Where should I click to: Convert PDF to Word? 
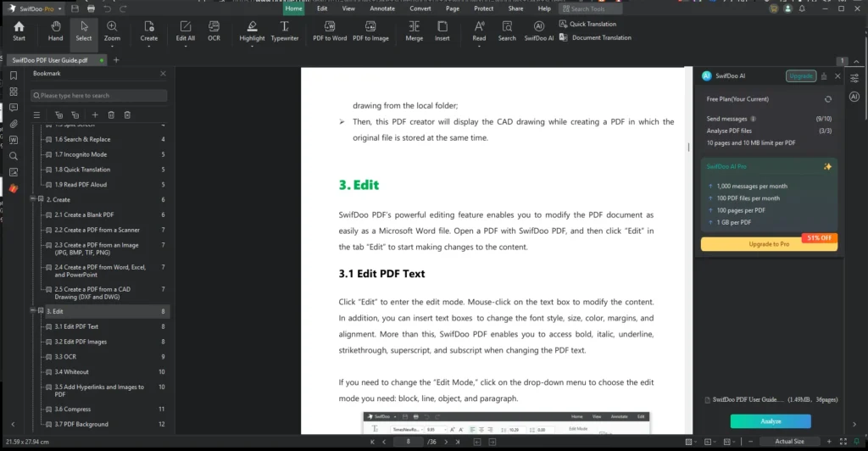coord(330,31)
